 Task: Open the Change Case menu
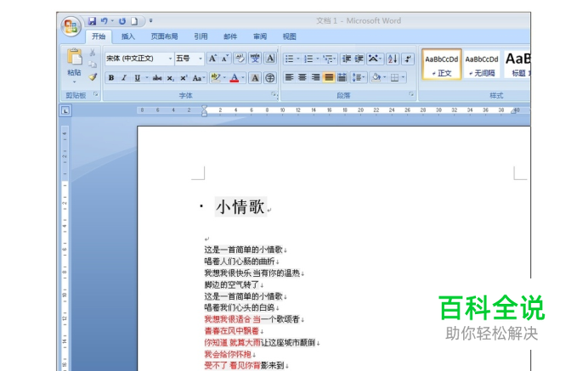[x=198, y=77]
